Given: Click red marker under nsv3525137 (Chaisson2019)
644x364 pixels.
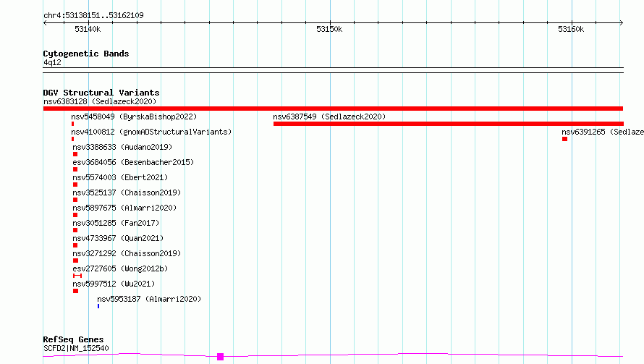Looking at the screenshot, I should point(75,200).
